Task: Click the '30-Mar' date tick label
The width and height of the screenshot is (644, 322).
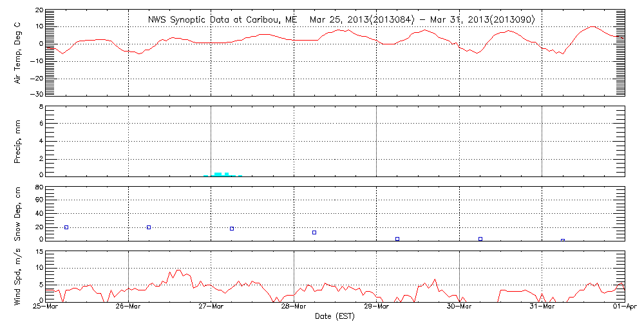Action: (x=459, y=308)
